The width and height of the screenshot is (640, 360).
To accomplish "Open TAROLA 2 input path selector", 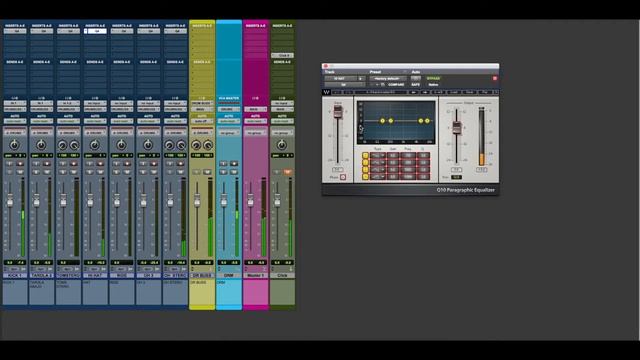I will coord(42,103).
